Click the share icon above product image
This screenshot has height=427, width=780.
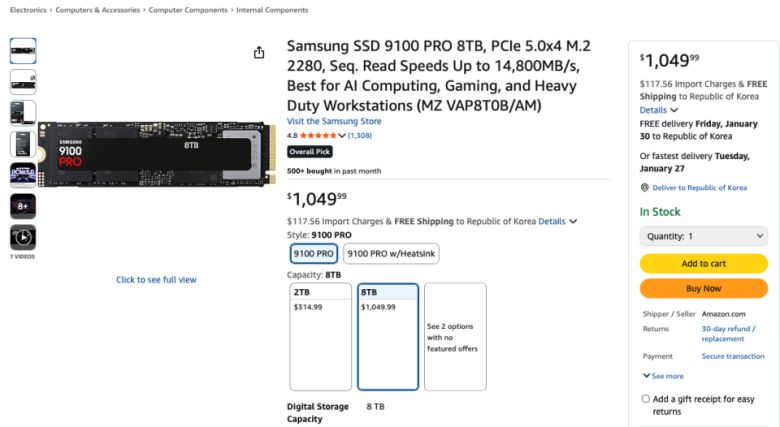[x=259, y=52]
